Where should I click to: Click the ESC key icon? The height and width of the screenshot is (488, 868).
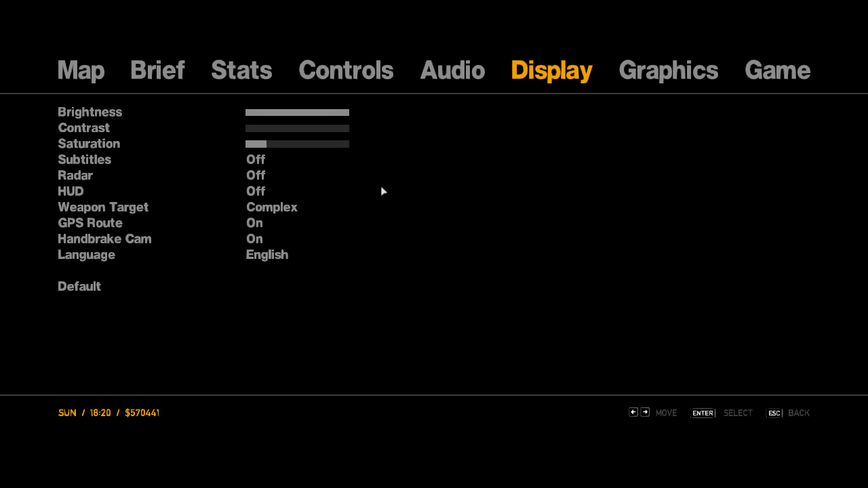pyautogui.click(x=774, y=413)
